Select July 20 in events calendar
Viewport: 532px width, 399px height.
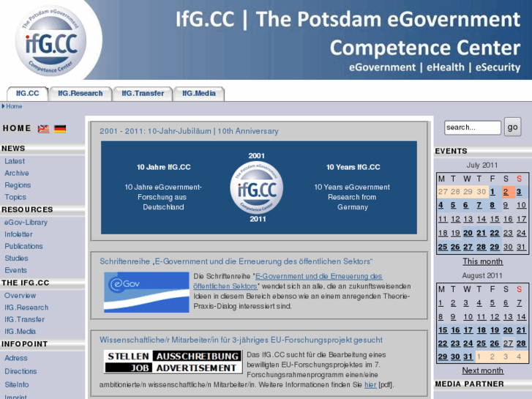[x=468, y=233]
